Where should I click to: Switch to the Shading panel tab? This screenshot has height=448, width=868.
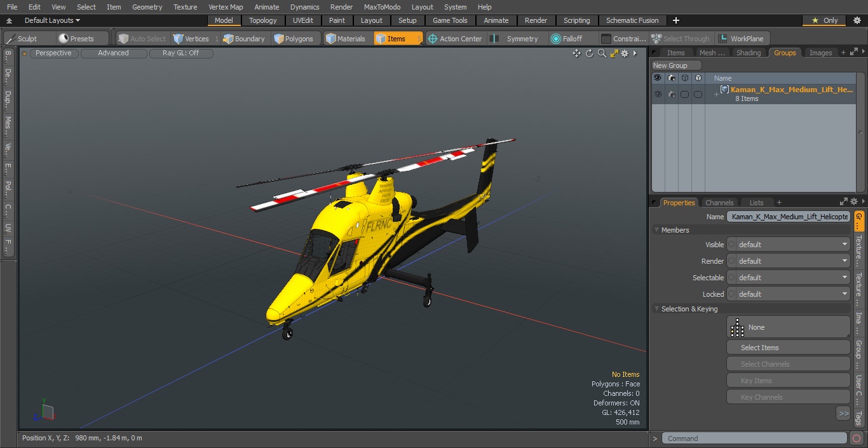tap(749, 53)
